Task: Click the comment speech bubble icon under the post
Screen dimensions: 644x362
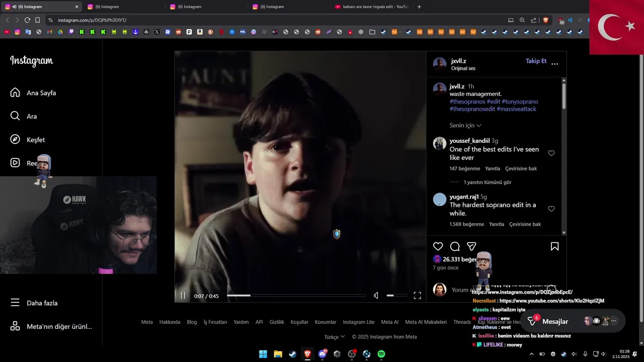Action: pos(455,246)
